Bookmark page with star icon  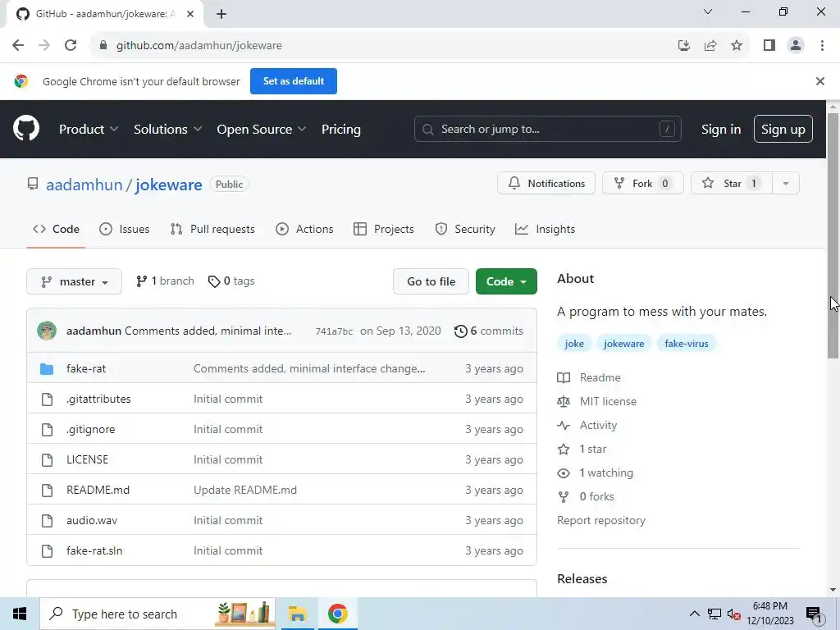737,45
